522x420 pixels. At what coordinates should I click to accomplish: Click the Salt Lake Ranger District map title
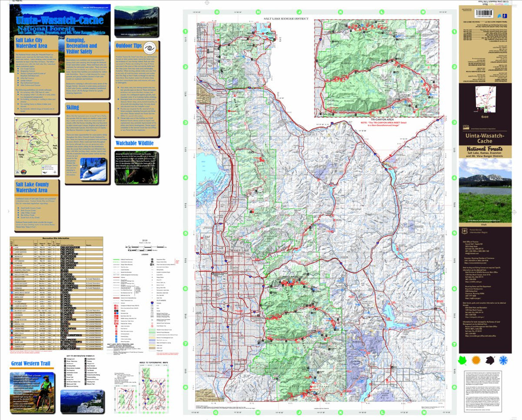286,19
